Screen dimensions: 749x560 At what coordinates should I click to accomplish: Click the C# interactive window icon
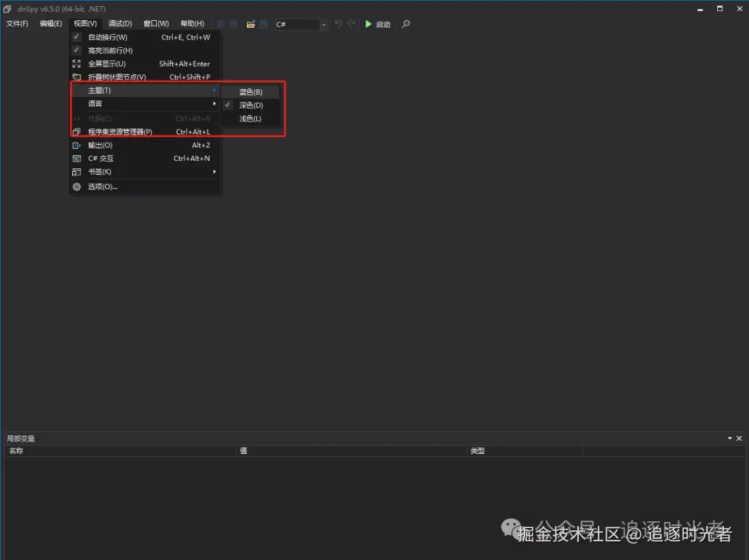(x=76, y=159)
